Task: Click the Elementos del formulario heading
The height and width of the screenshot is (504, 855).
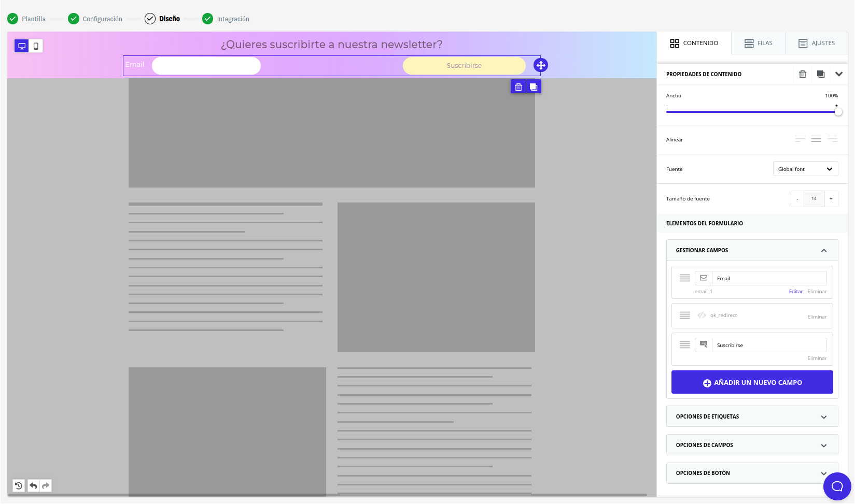Action: coord(705,223)
